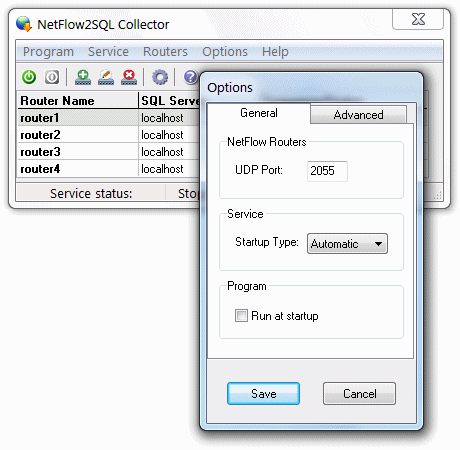460x450 pixels.
Task: Open options via gear toolbar icon
Action: (160, 77)
